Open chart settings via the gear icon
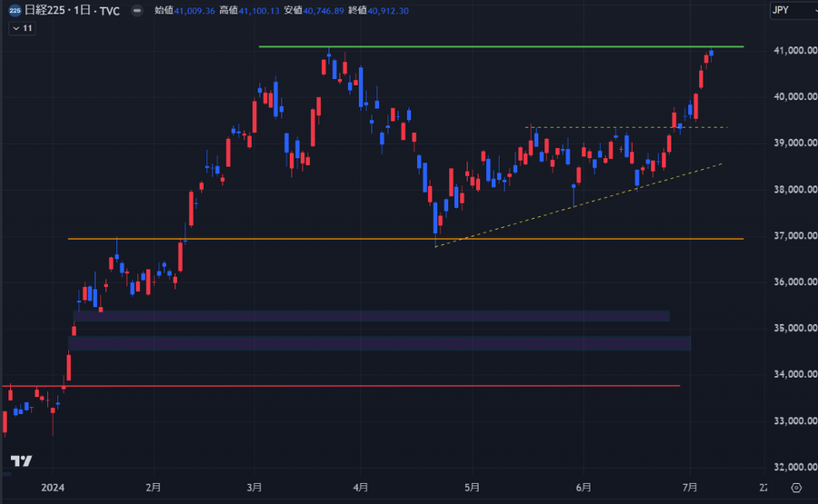 [x=796, y=488]
